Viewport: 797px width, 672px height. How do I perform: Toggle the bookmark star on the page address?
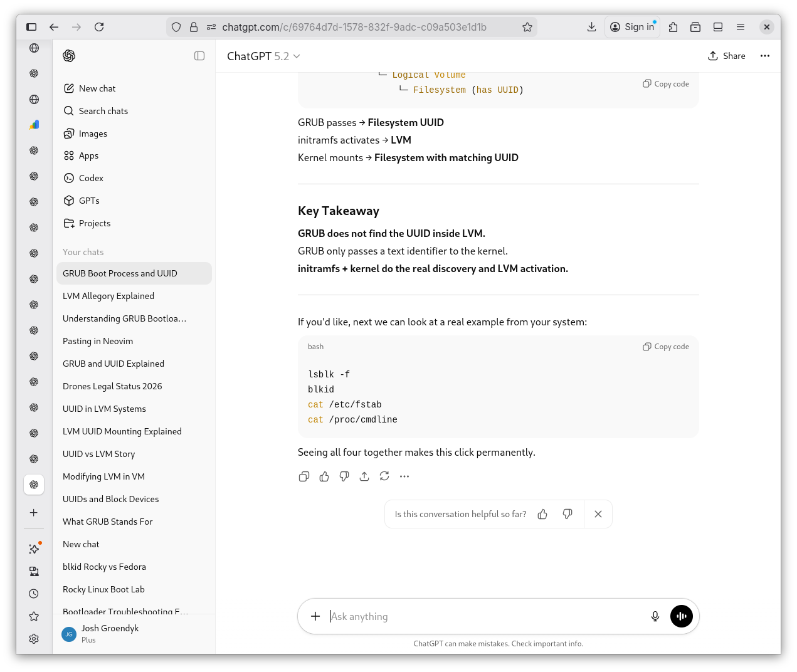click(x=527, y=27)
